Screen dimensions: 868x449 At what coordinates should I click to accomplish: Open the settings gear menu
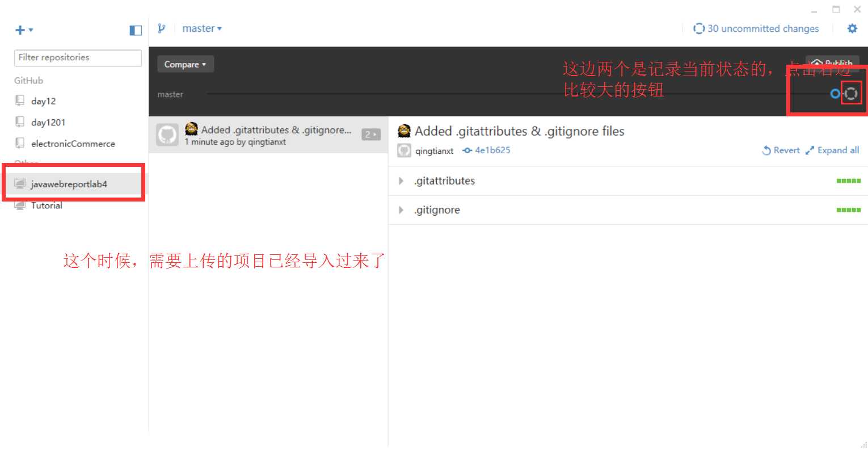click(852, 28)
